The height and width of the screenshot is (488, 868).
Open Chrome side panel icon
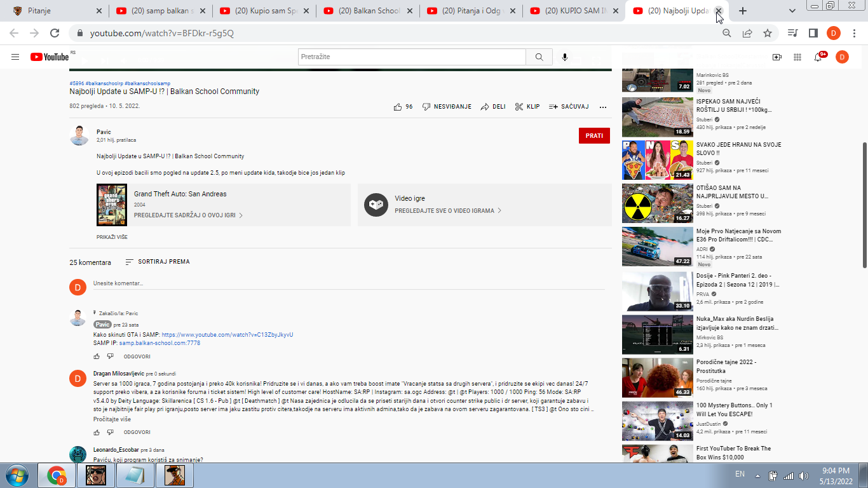pyautogui.click(x=813, y=33)
